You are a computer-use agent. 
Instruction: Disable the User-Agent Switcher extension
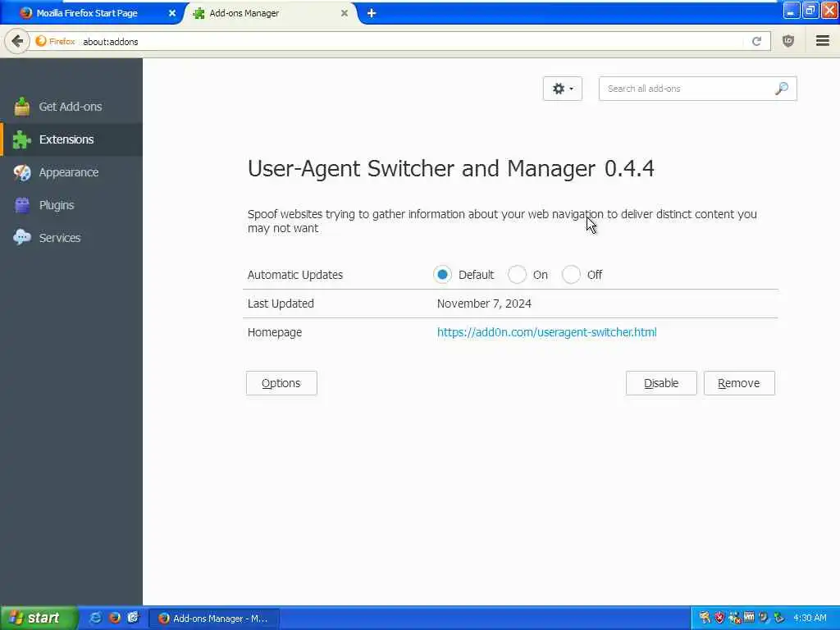[661, 383]
